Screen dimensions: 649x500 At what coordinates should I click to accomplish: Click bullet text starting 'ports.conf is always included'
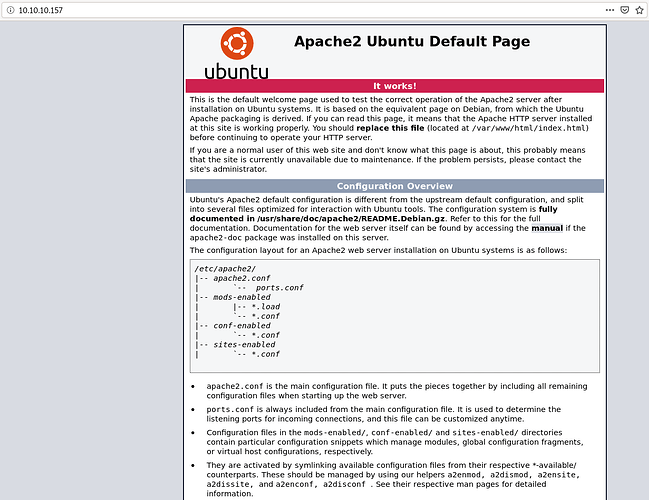pyautogui.click(x=384, y=414)
